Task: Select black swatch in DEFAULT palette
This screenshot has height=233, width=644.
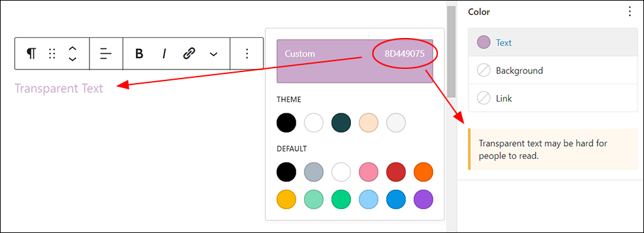Action: click(287, 172)
